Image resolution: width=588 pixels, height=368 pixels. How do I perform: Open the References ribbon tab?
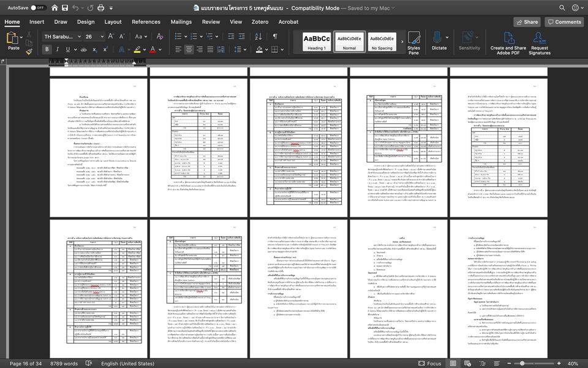[x=146, y=22]
